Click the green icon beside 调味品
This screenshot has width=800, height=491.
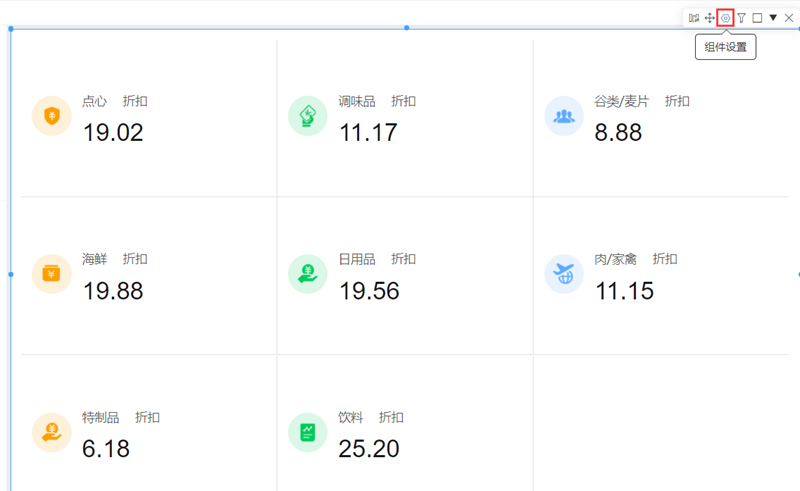(308, 116)
